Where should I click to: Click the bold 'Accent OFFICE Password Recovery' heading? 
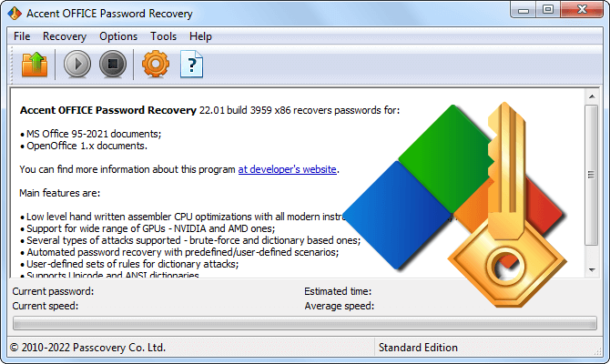coord(108,110)
